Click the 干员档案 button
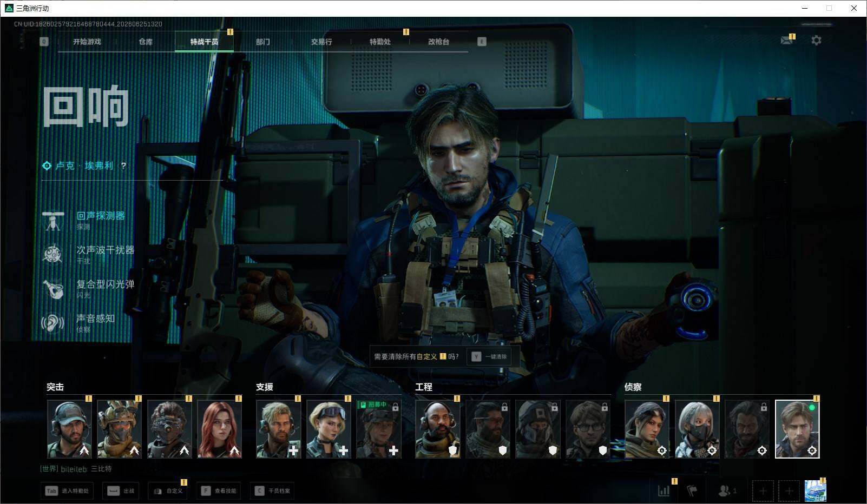867x504 pixels. [x=273, y=490]
